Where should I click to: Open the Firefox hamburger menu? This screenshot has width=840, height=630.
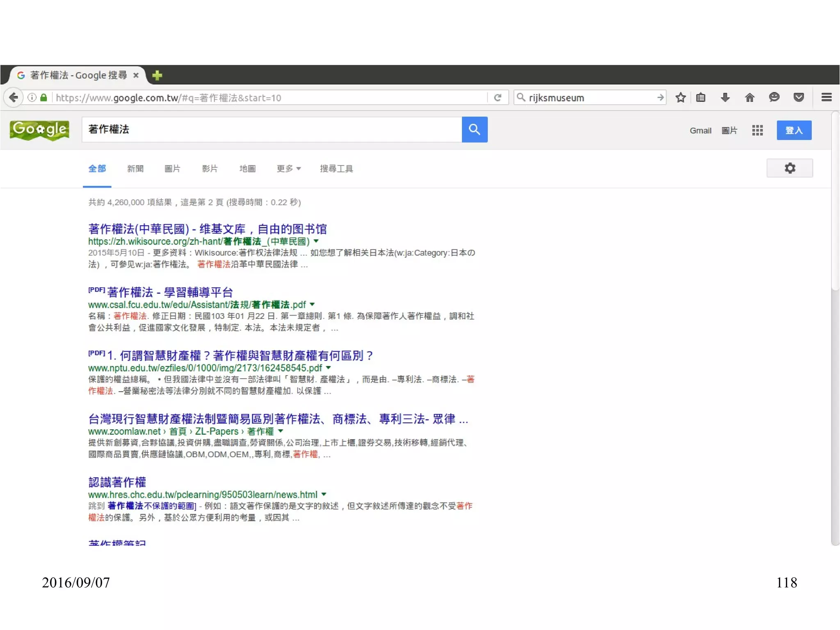point(826,98)
